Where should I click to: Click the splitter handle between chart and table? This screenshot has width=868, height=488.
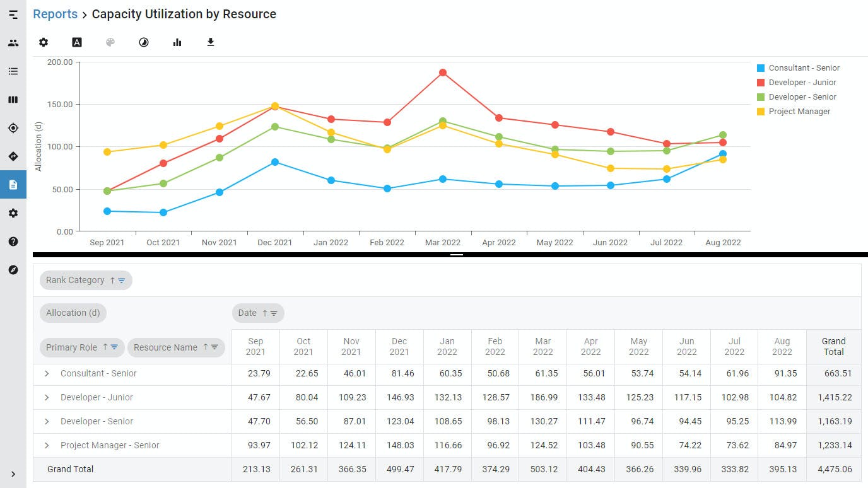click(457, 255)
